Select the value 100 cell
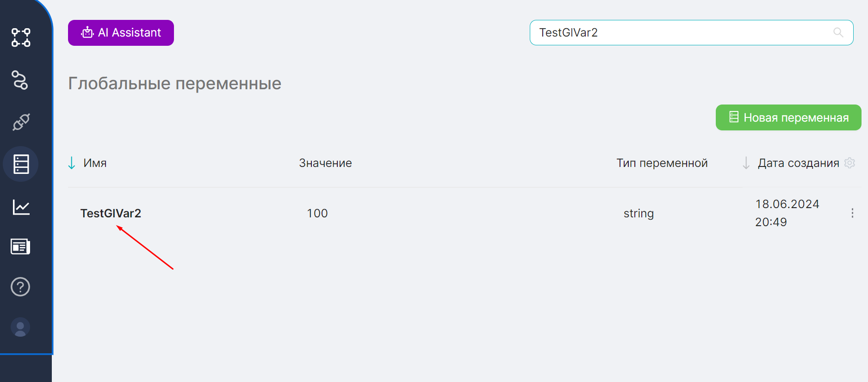This screenshot has width=868, height=382. pyautogui.click(x=317, y=213)
